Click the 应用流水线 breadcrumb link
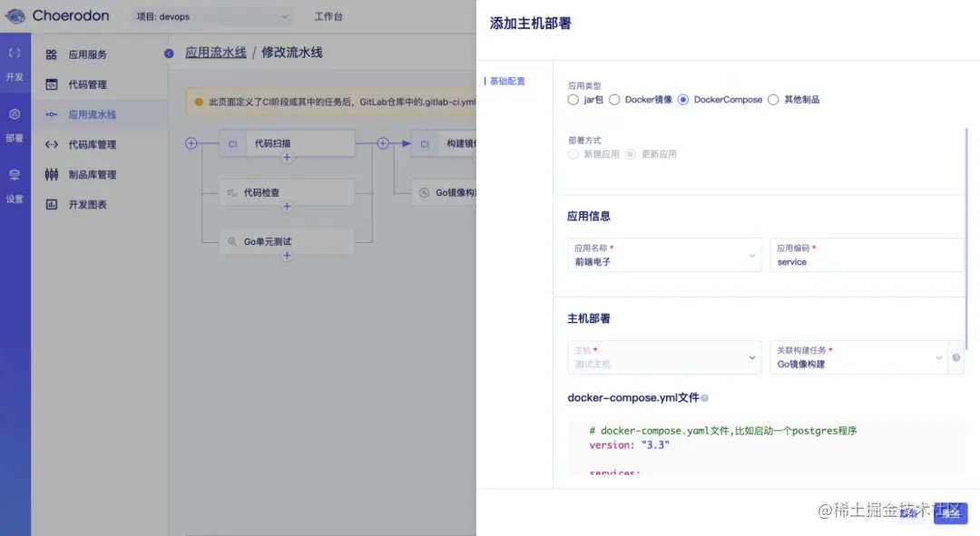Screen dimensions: 980x536 215,52
